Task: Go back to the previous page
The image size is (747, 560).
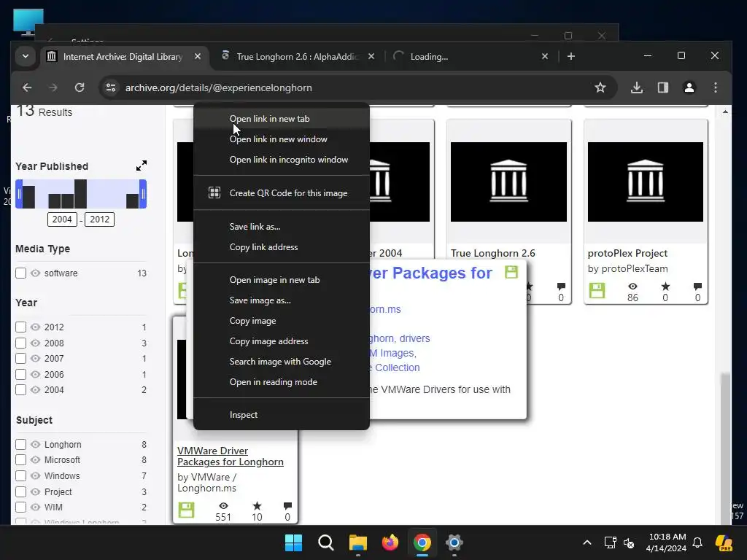Action: click(27, 87)
